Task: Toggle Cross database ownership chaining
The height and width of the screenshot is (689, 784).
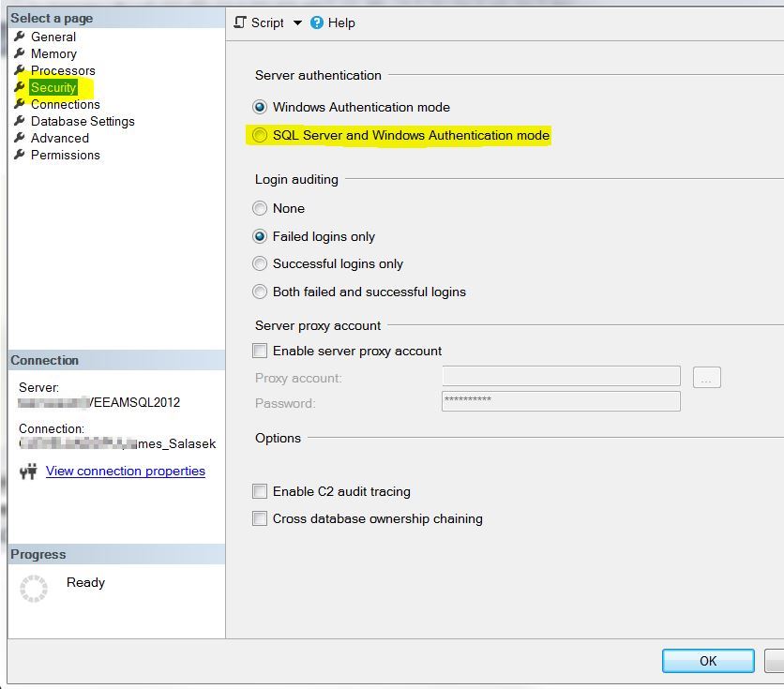Action: [x=260, y=518]
